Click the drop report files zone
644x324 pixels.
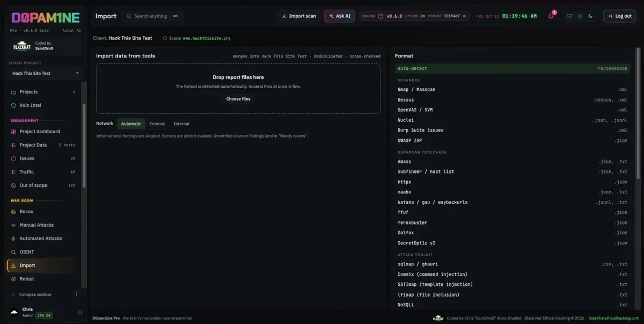coord(238,89)
